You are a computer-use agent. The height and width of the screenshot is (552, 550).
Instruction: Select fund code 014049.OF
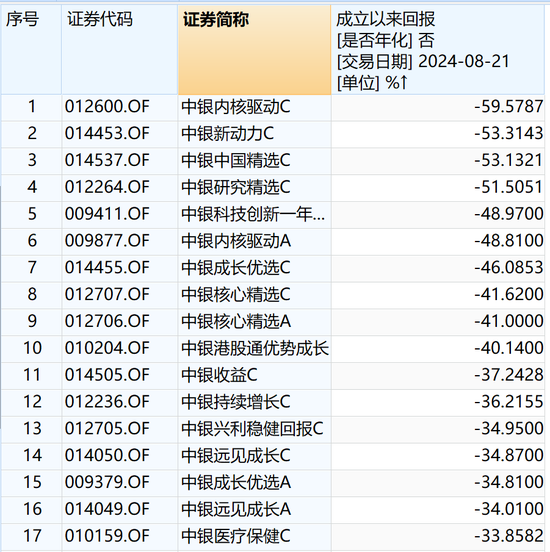pyautogui.click(x=107, y=509)
